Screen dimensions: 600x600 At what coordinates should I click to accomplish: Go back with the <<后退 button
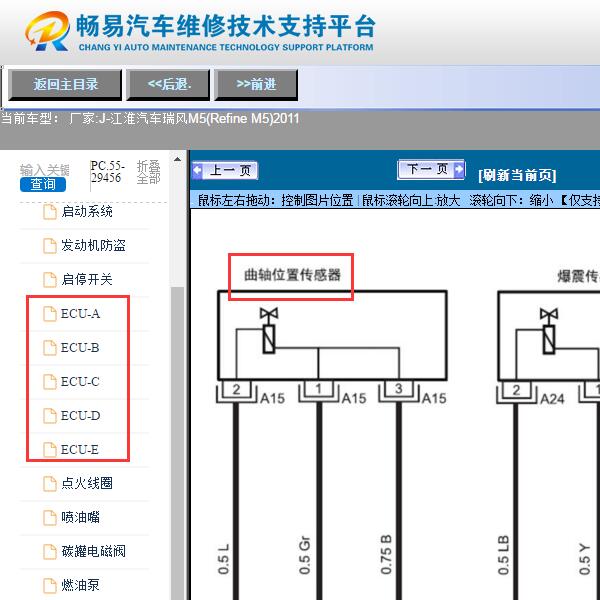168,85
